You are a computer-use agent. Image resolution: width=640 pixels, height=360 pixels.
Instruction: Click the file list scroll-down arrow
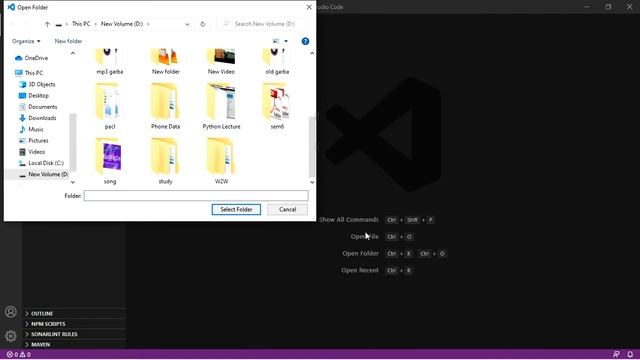point(312,182)
